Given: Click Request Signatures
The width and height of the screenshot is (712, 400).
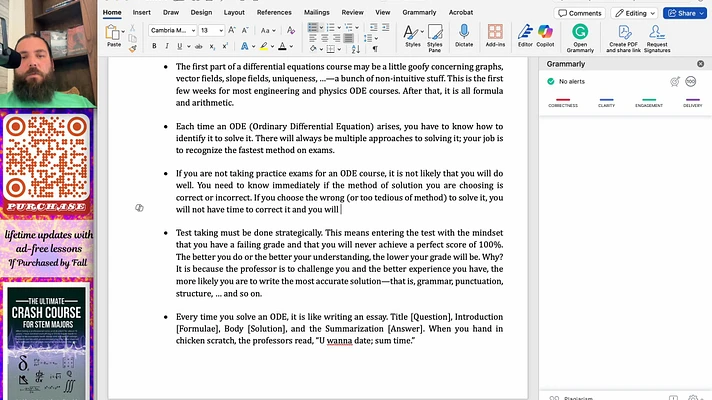Looking at the screenshot, I should (x=657, y=38).
